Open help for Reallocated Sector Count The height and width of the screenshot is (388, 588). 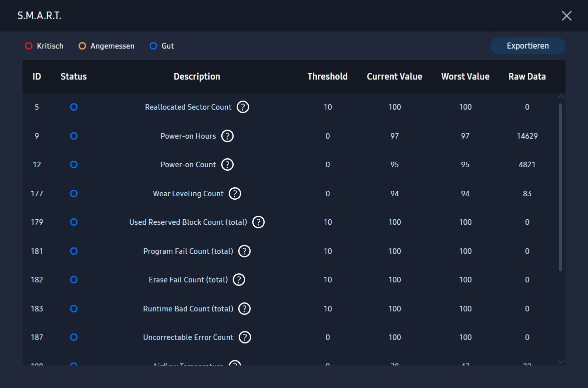click(x=243, y=107)
